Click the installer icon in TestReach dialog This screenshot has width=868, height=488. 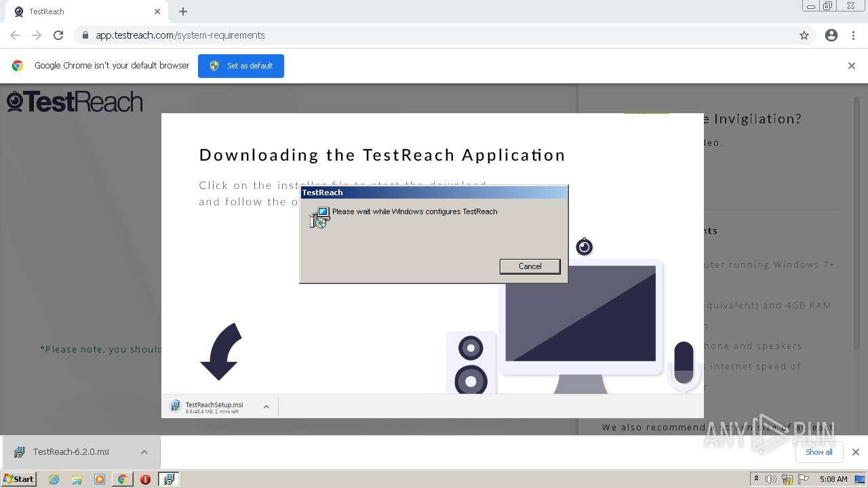(319, 218)
